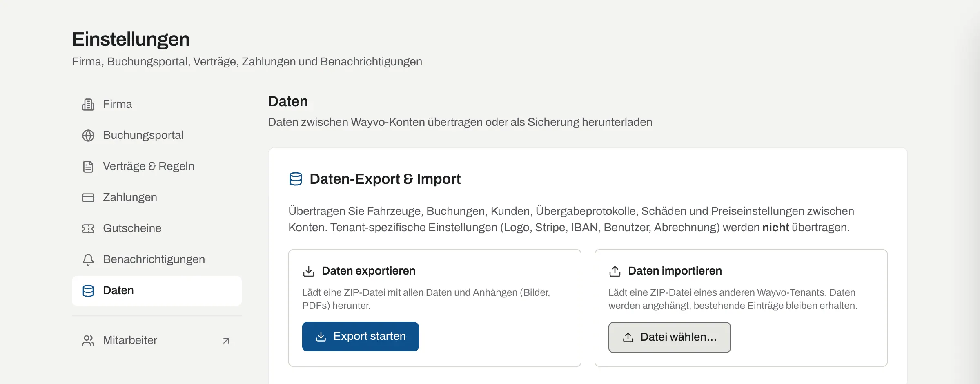Click the bell icon for Benachrichtigungen
This screenshot has width=980, height=384.
point(88,260)
